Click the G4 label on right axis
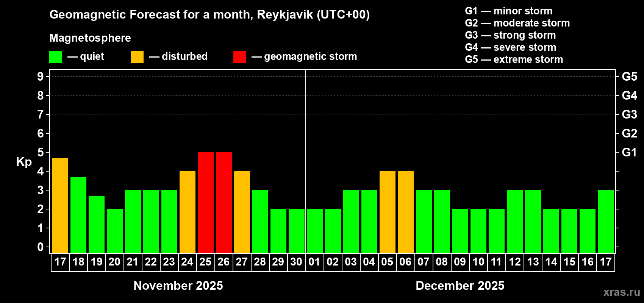The image size is (644, 303). 630,95
